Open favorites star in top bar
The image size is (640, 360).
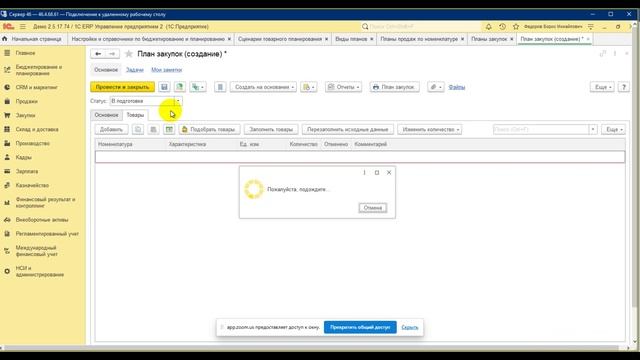pyautogui.click(x=516, y=27)
